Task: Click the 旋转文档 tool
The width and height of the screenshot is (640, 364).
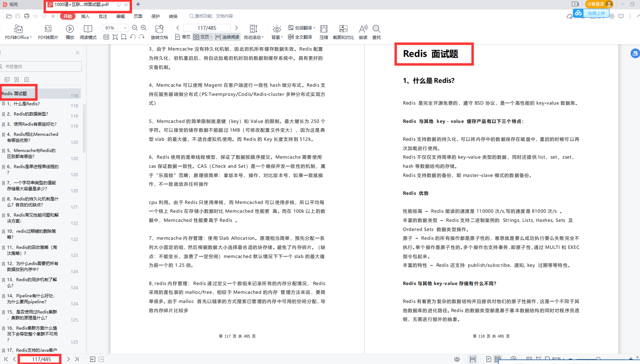Action: [x=159, y=32]
